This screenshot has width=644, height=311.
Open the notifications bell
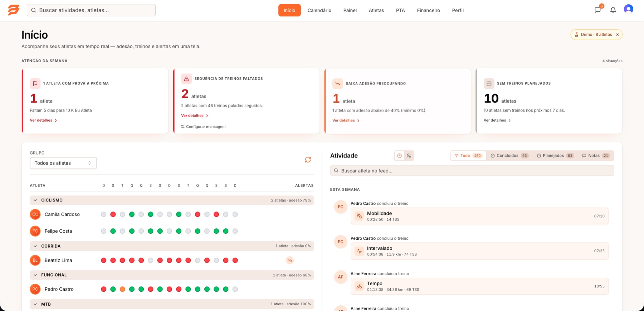(613, 10)
